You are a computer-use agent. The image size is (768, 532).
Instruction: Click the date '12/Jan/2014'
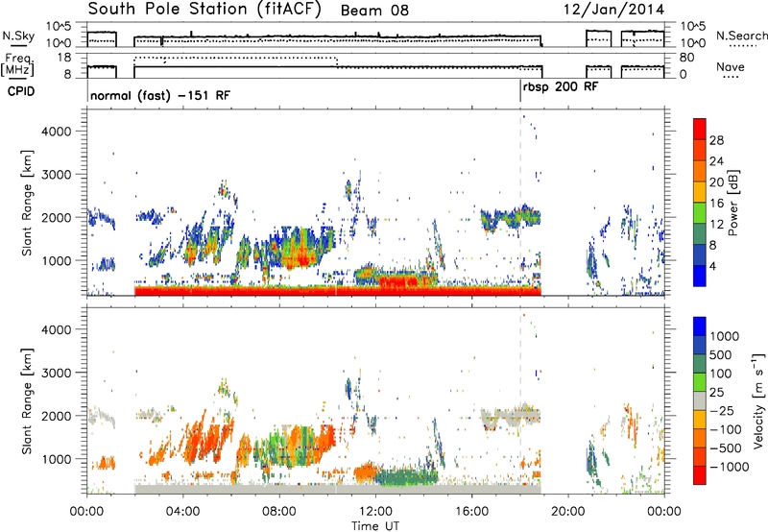pyautogui.click(x=613, y=10)
